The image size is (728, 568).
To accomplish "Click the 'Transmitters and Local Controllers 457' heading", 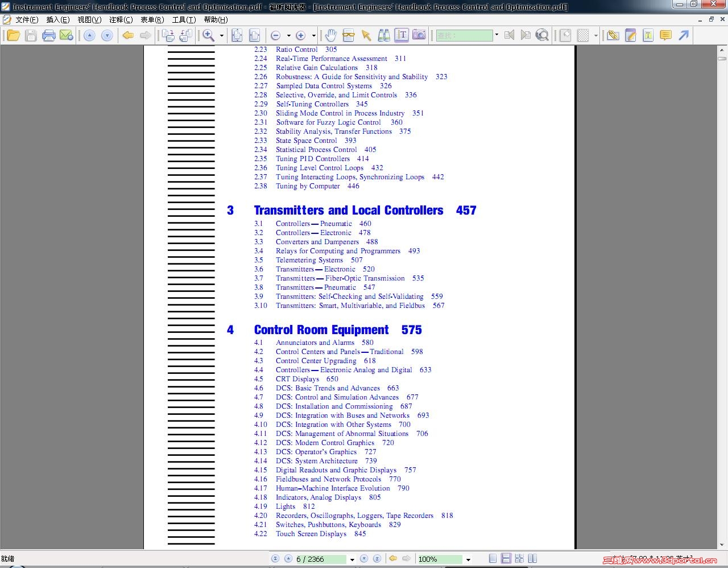I will (365, 210).
